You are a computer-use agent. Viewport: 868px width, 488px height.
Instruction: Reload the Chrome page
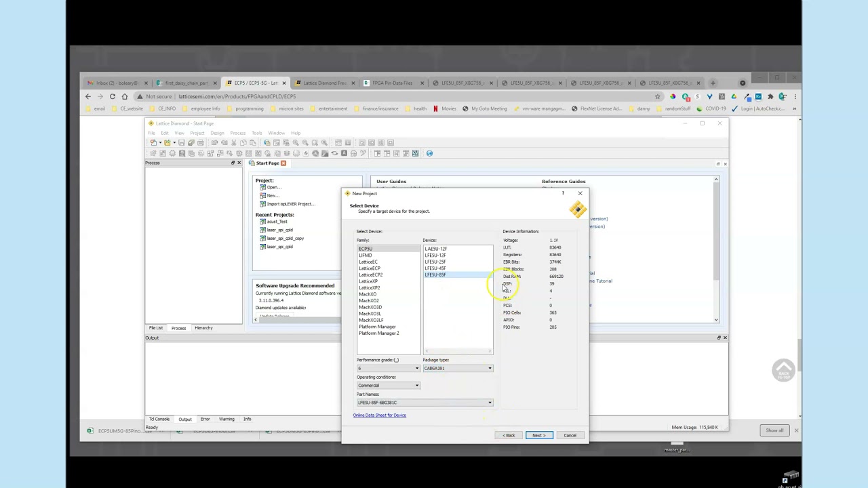(113, 96)
